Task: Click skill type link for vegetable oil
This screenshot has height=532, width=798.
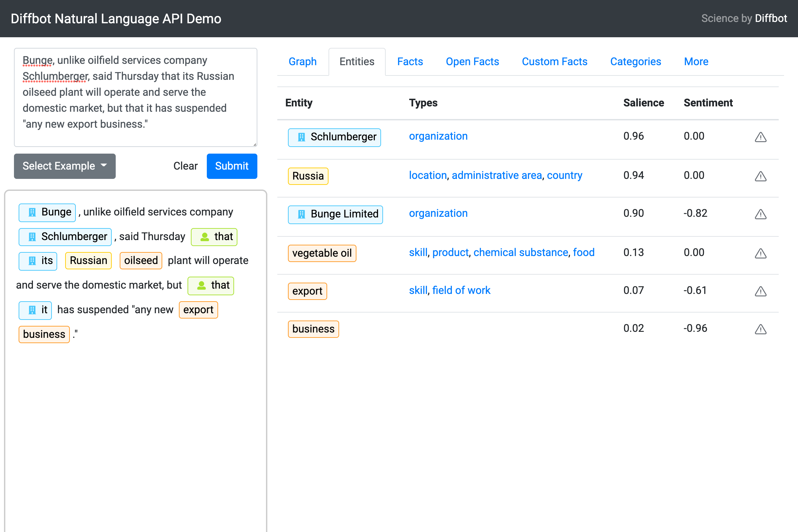Action: point(418,252)
